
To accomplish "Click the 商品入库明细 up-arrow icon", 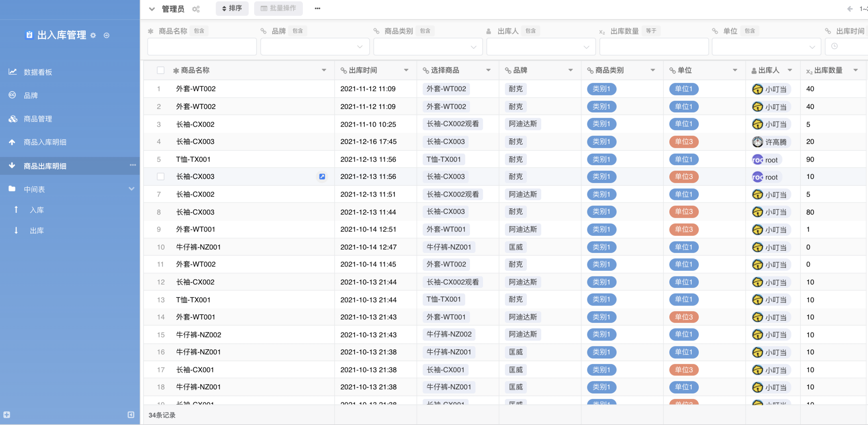I will pos(12,142).
